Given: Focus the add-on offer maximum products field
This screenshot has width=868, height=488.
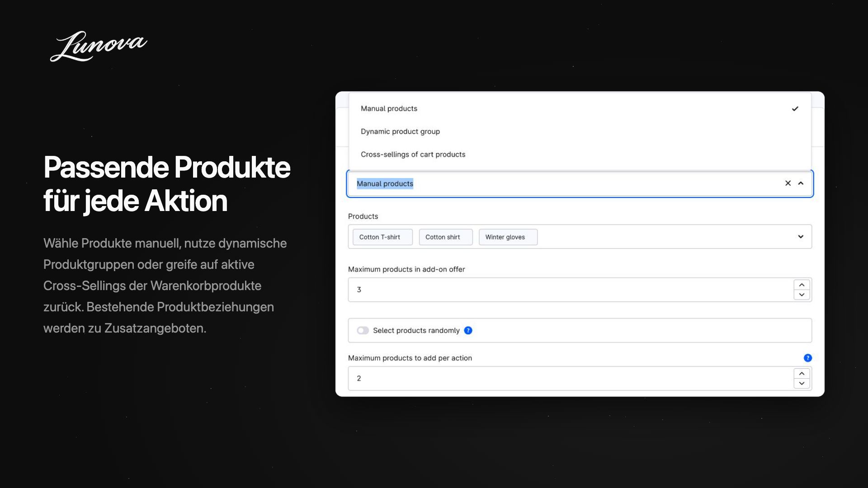Looking at the screenshot, I should click(x=571, y=290).
